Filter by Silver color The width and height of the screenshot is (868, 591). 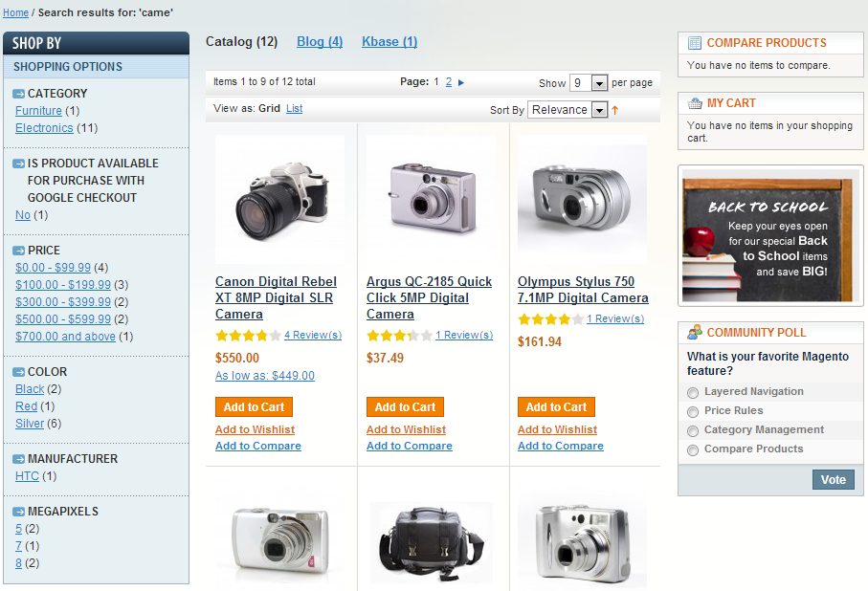pos(30,424)
